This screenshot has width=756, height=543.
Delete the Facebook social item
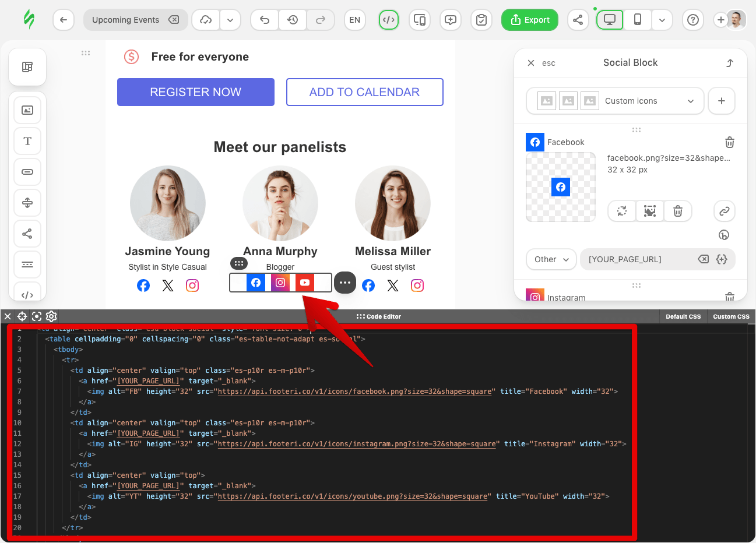coord(730,142)
